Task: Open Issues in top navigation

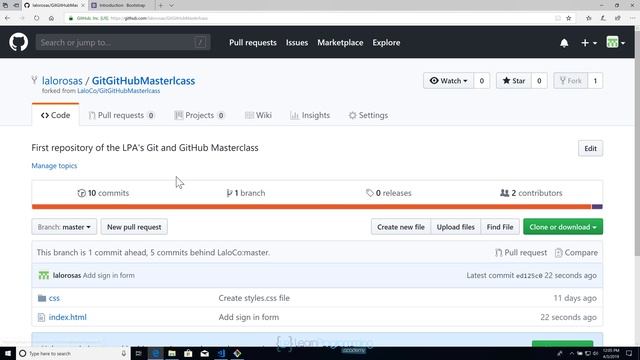Action: coord(297,42)
